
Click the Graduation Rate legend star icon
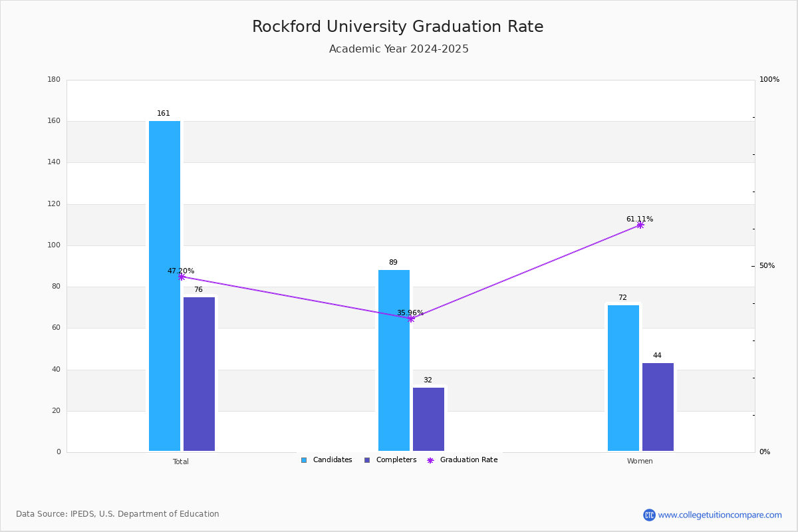pyautogui.click(x=430, y=460)
